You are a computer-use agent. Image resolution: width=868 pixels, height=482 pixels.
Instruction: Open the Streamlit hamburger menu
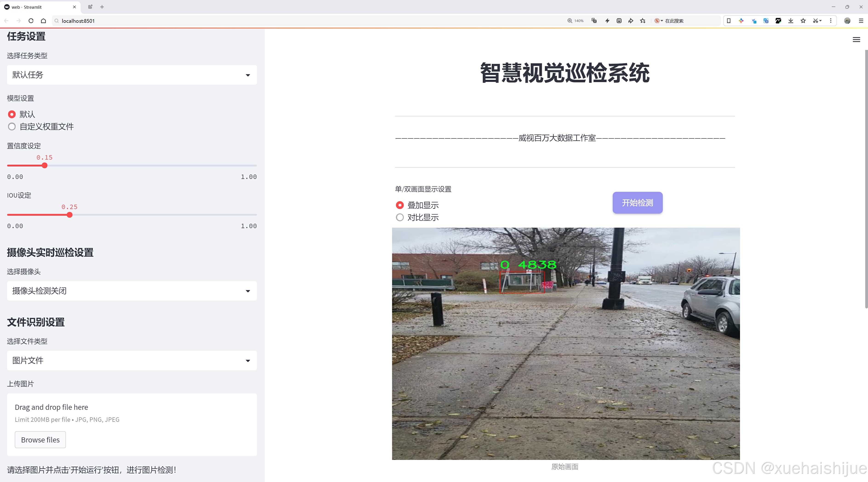click(x=856, y=40)
